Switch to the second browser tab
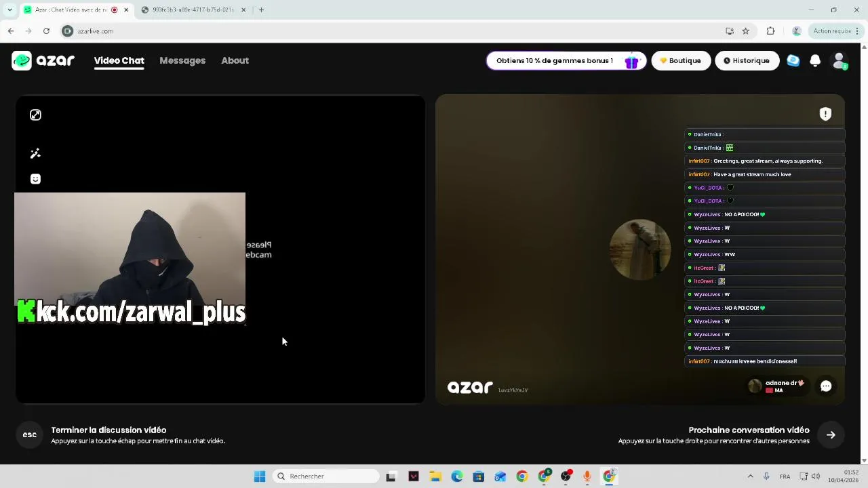The height and width of the screenshot is (488, 868). point(193,9)
